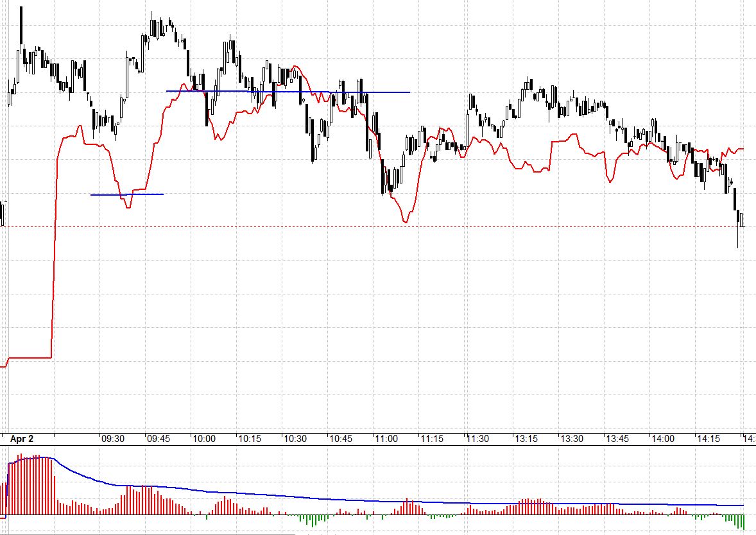This screenshot has width=756, height=535.
Task: Select the 13:15 time axis label
Action: [526, 439]
